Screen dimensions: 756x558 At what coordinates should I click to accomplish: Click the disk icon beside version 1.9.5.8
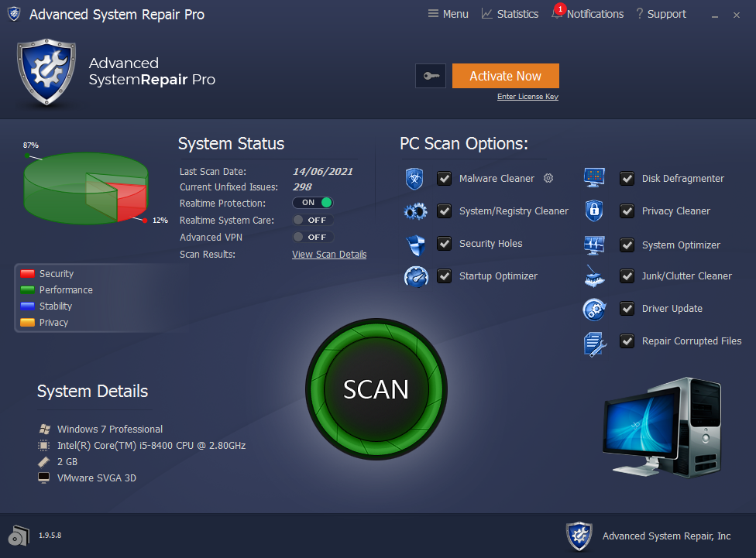pyautogui.click(x=19, y=536)
